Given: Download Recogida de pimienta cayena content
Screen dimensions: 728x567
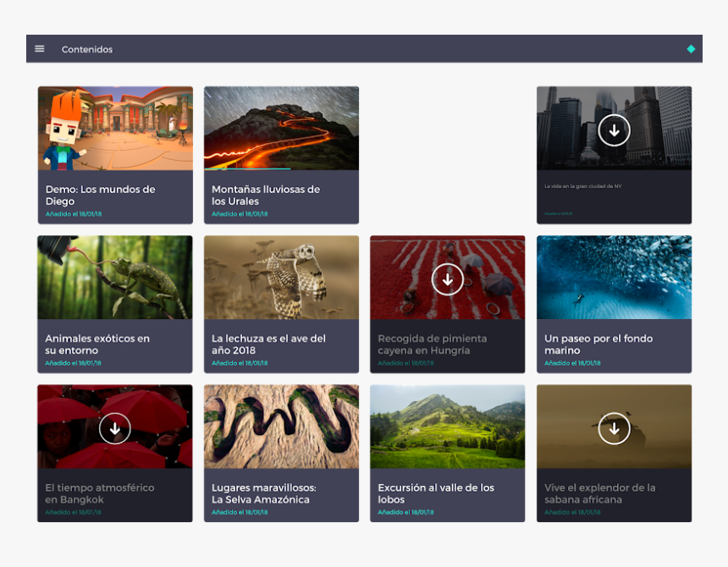Looking at the screenshot, I should pyautogui.click(x=448, y=279).
